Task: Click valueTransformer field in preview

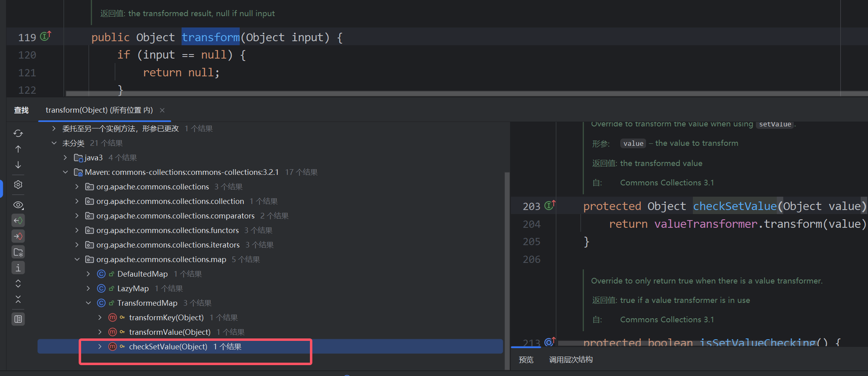Action: click(x=706, y=224)
